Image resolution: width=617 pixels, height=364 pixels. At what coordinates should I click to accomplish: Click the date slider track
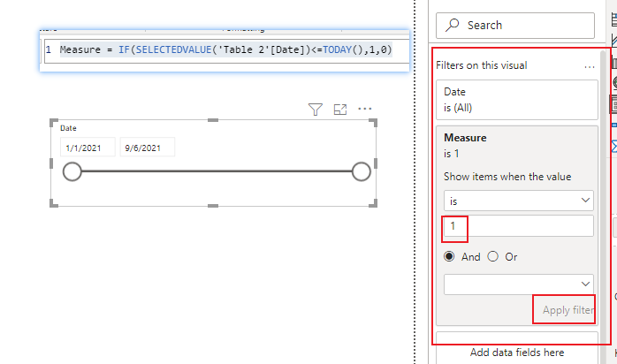pos(217,171)
